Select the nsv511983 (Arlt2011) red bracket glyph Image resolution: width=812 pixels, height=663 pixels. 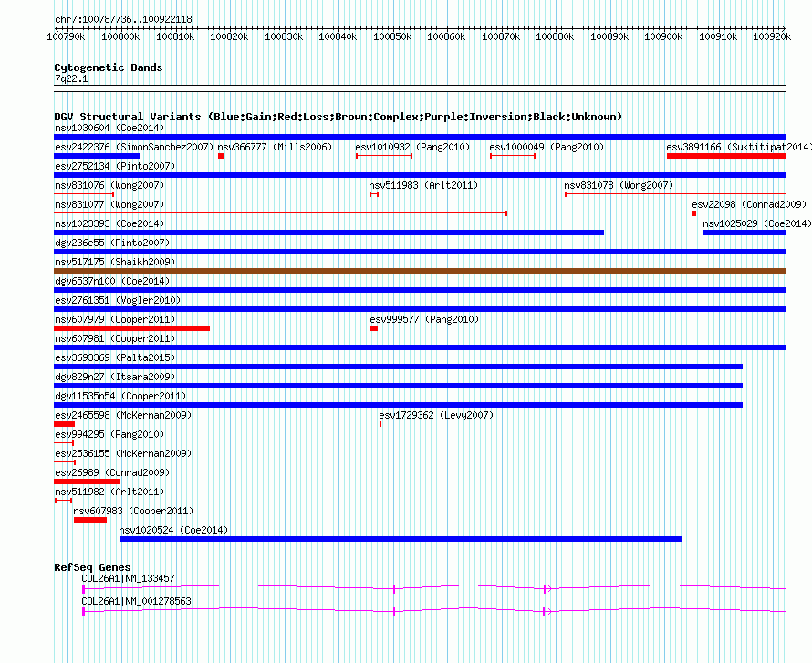pos(373,194)
